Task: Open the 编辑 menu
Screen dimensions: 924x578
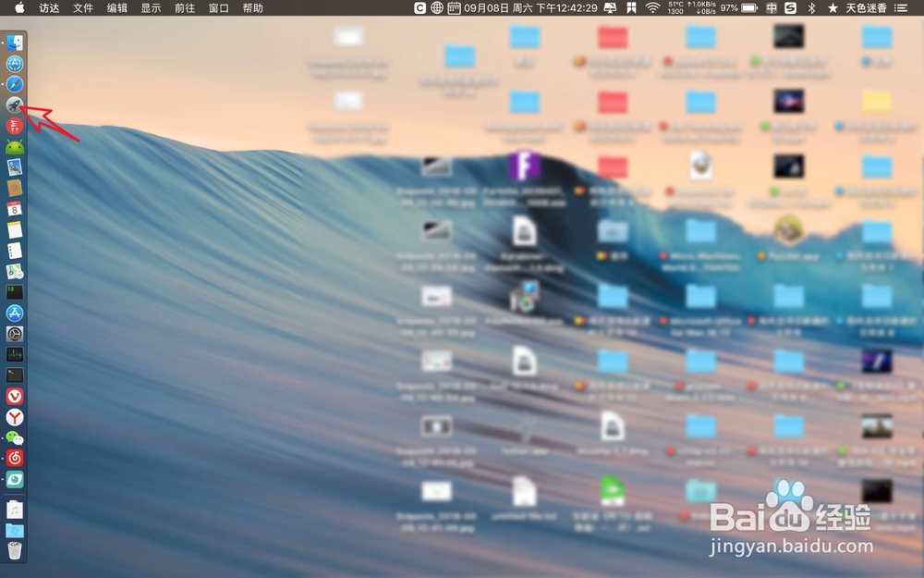Action: point(117,7)
